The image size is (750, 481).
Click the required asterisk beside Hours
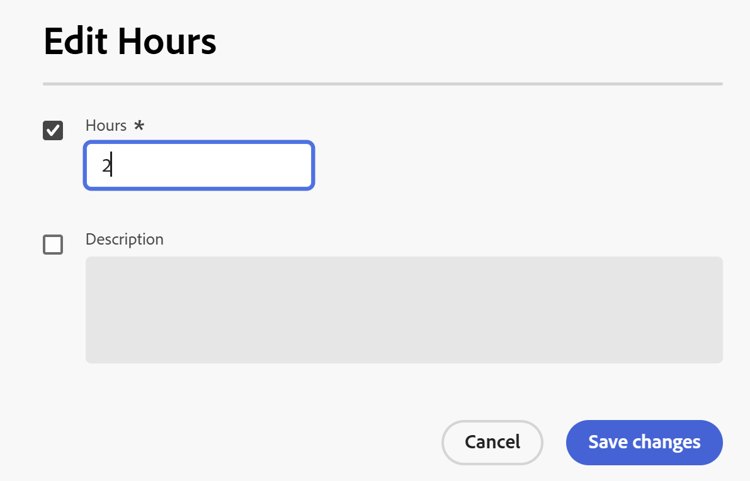tap(139, 126)
